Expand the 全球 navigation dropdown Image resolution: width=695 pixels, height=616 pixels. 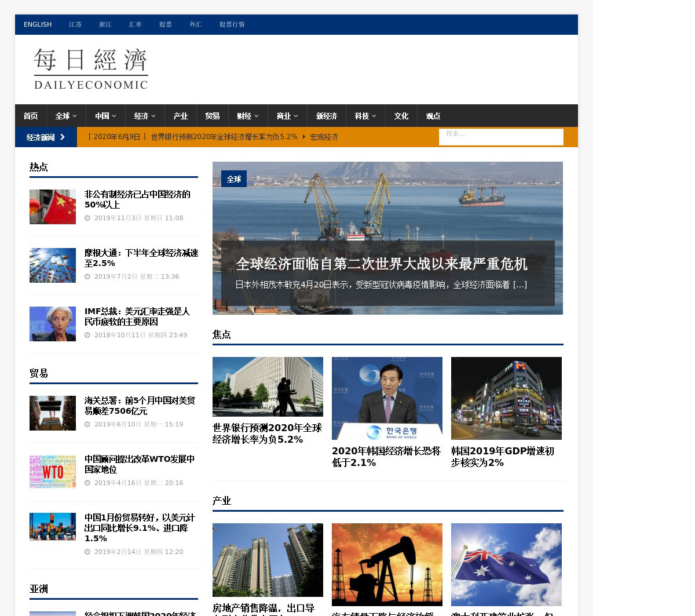66,116
